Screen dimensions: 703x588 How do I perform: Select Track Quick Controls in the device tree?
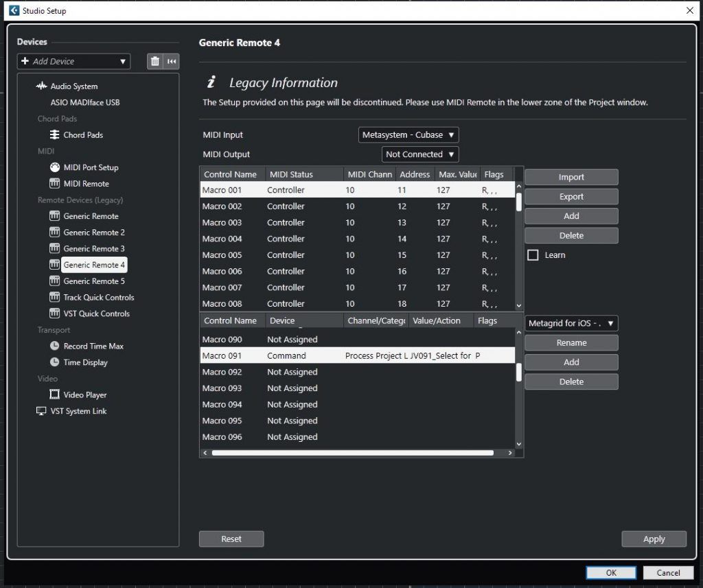click(99, 297)
